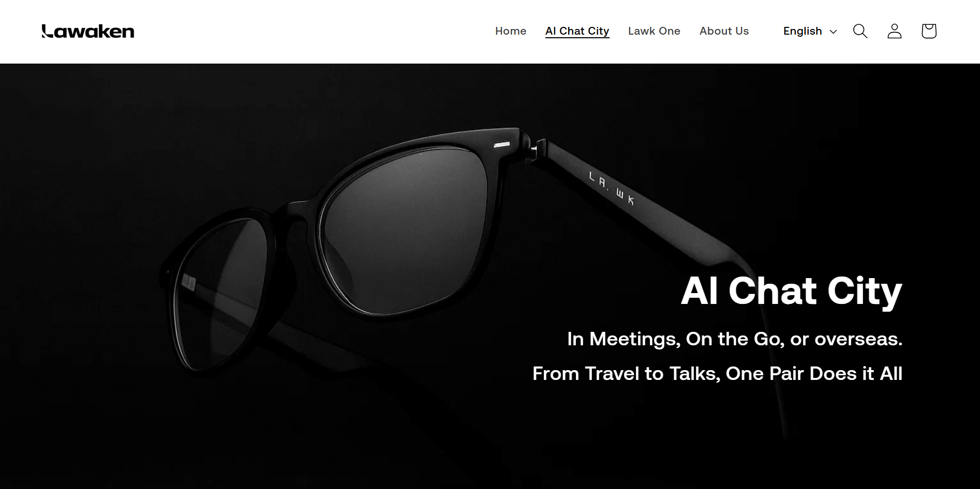Go to the Home menu item
This screenshot has width=980, height=489.
511,31
